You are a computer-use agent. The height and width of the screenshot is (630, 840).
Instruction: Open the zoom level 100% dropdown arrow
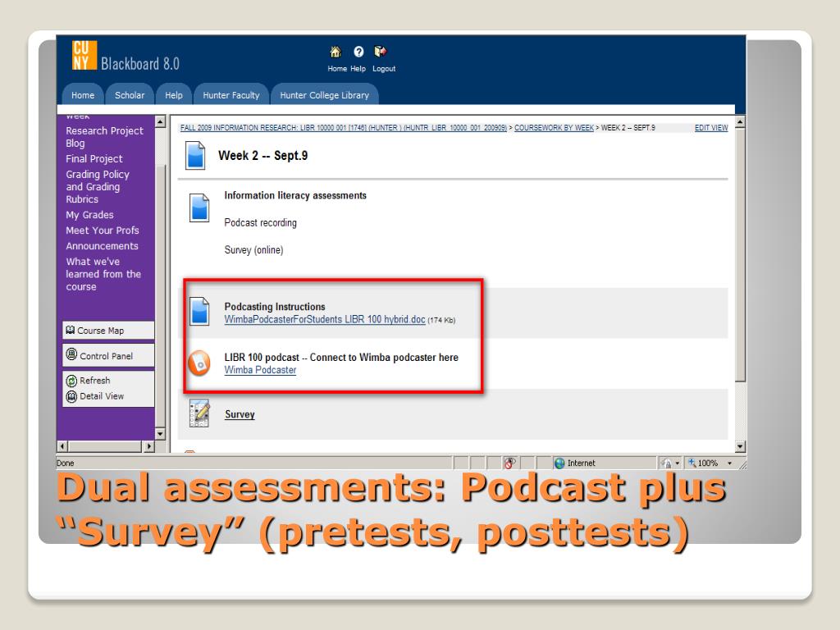point(729,463)
